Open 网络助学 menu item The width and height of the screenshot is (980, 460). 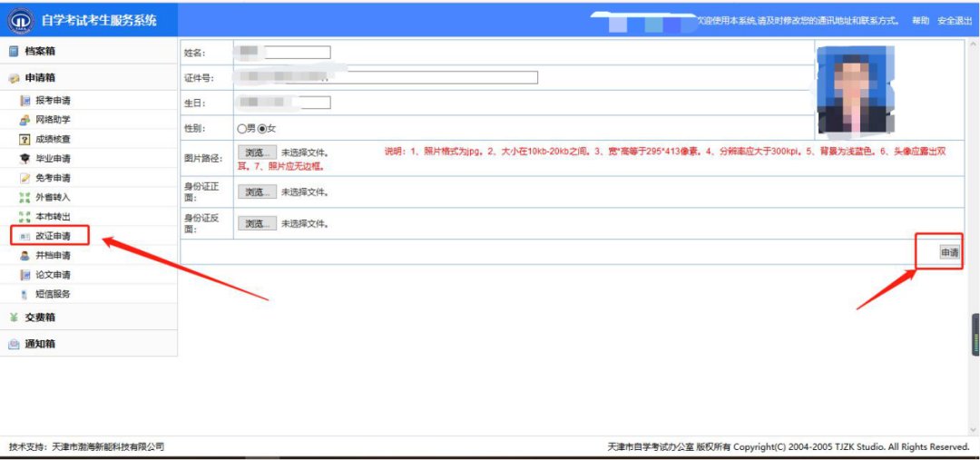pyautogui.click(x=54, y=120)
